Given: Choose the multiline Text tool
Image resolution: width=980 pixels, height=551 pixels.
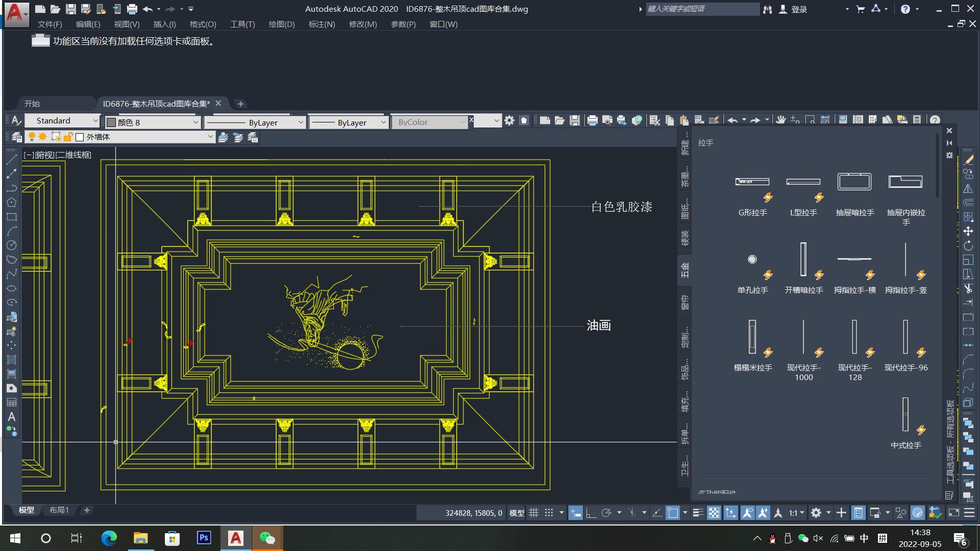Looking at the screenshot, I should (x=11, y=417).
